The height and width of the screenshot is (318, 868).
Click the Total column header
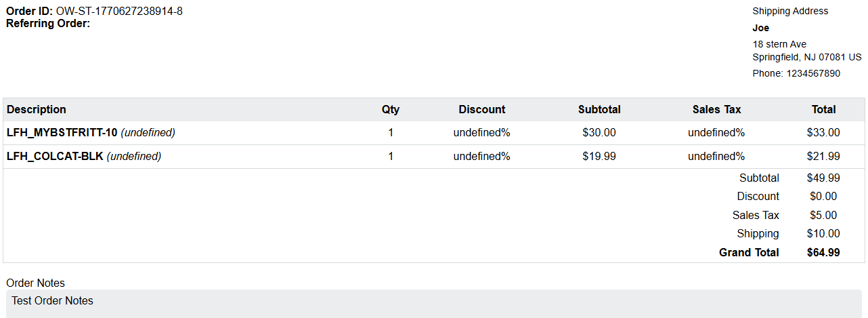(x=824, y=110)
